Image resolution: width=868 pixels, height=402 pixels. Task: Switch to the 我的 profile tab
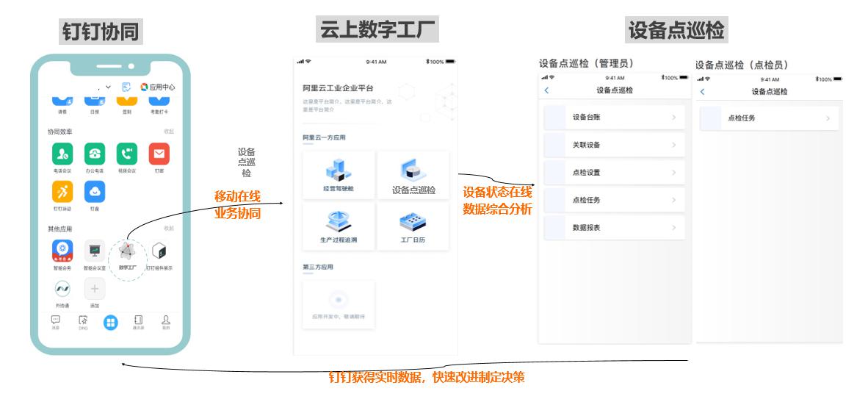[165, 323]
